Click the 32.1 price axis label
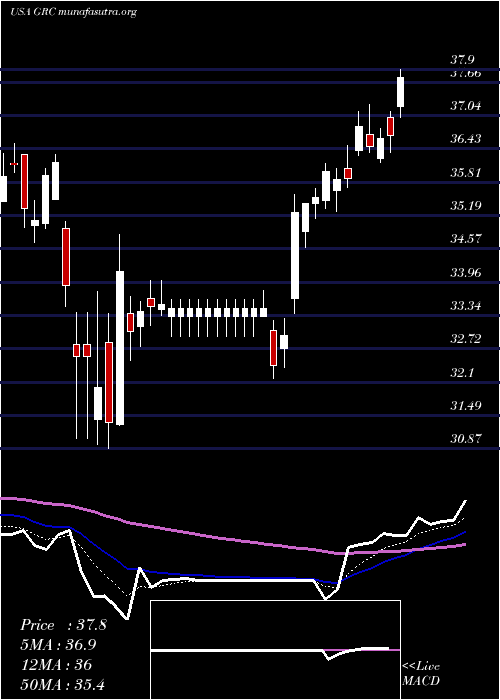The width and height of the screenshot is (500, 700). [x=463, y=373]
